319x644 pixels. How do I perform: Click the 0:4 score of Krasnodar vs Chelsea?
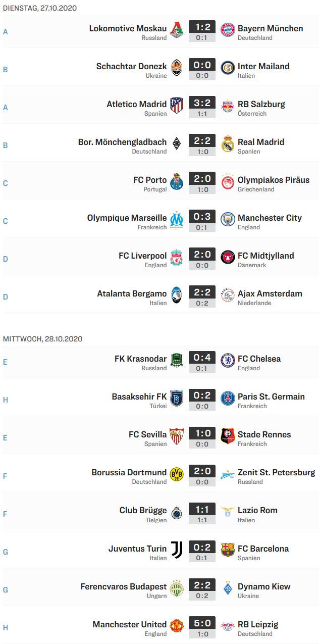(202, 358)
